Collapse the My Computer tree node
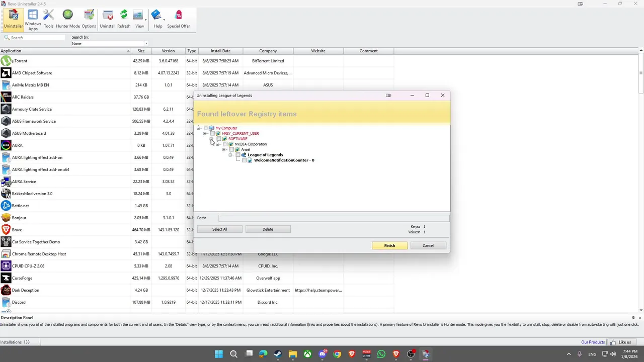The image size is (644, 362). 198,128
